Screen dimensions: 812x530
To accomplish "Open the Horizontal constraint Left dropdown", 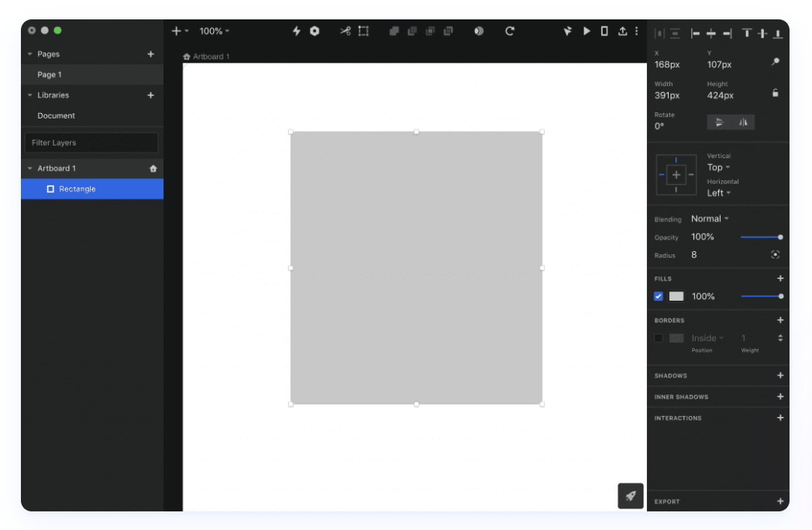I will [719, 193].
